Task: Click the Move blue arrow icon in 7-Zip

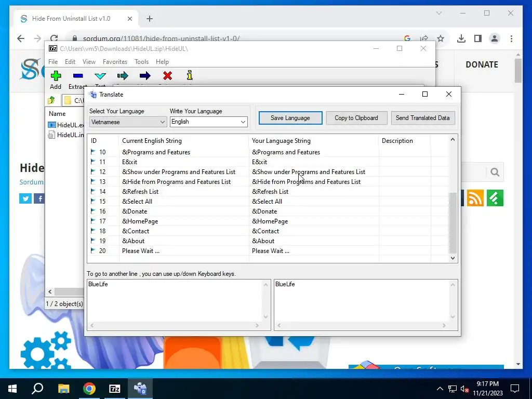Action: [x=145, y=76]
